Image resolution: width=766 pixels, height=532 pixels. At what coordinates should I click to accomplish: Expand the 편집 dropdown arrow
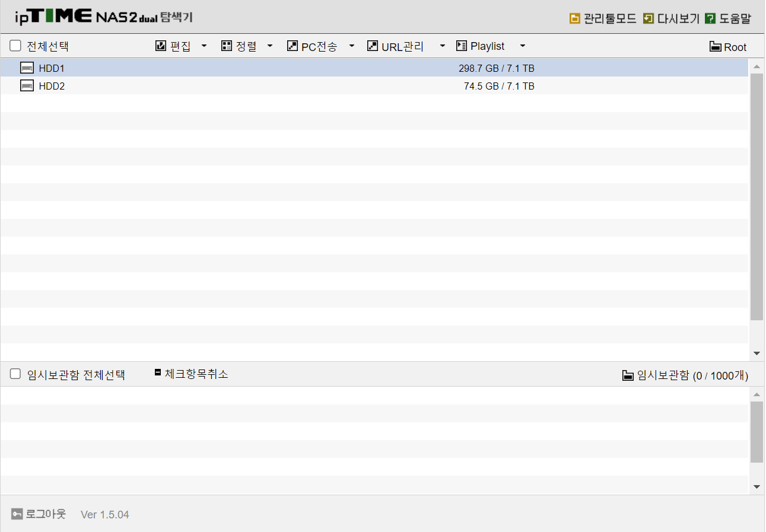[204, 46]
